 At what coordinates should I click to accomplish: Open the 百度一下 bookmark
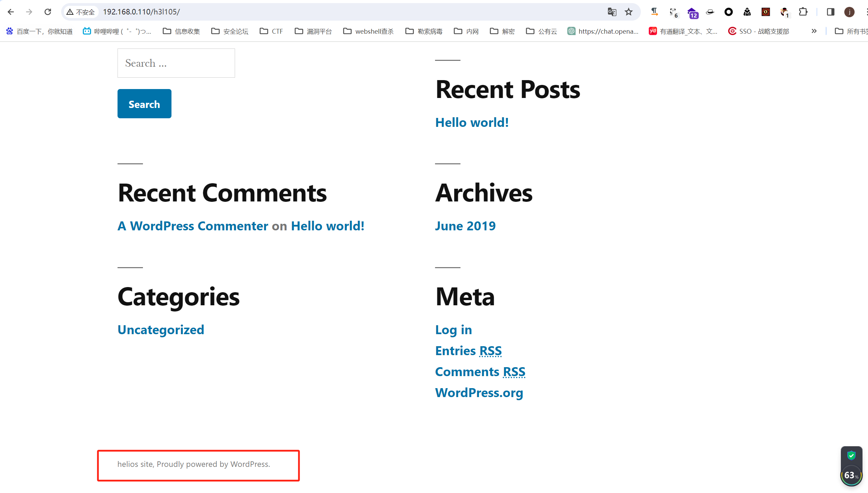(40, 31)
